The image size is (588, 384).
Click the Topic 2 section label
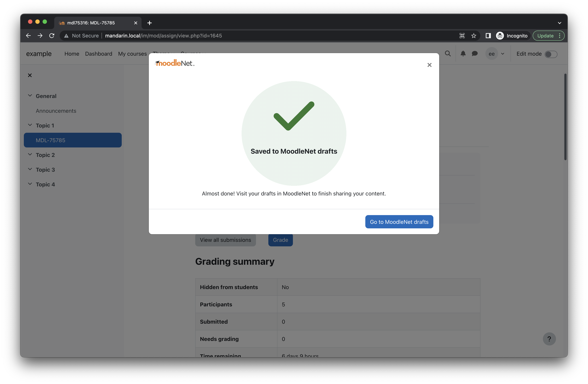click(45, 155)
